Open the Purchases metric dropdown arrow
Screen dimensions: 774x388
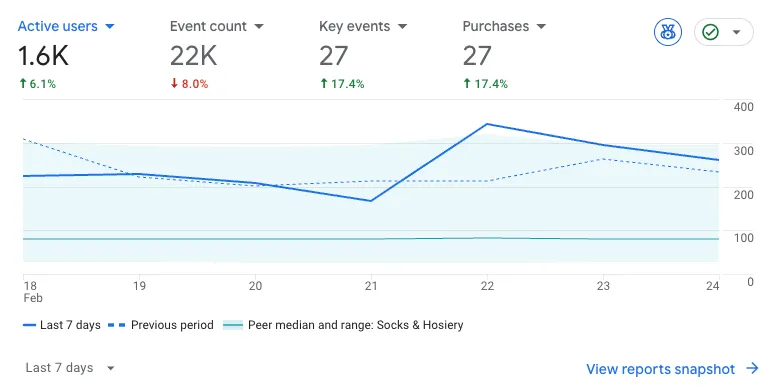click(x=542, y=26)
